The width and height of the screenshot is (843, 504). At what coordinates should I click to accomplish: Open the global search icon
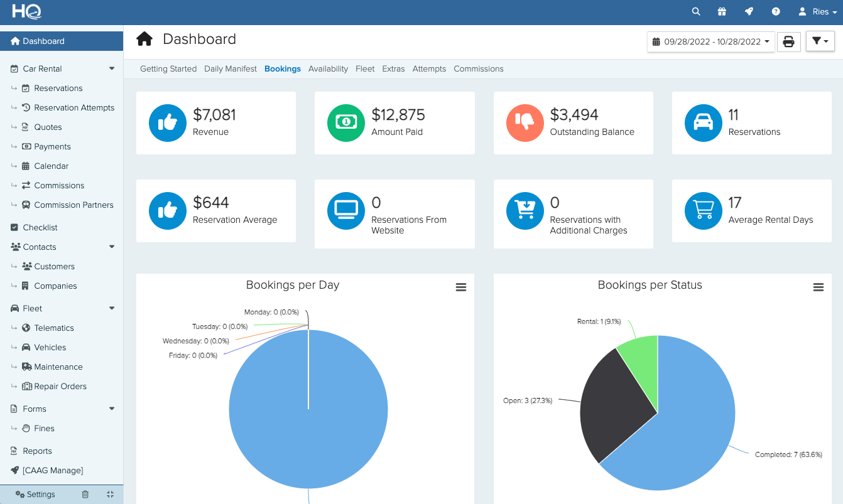695,11
